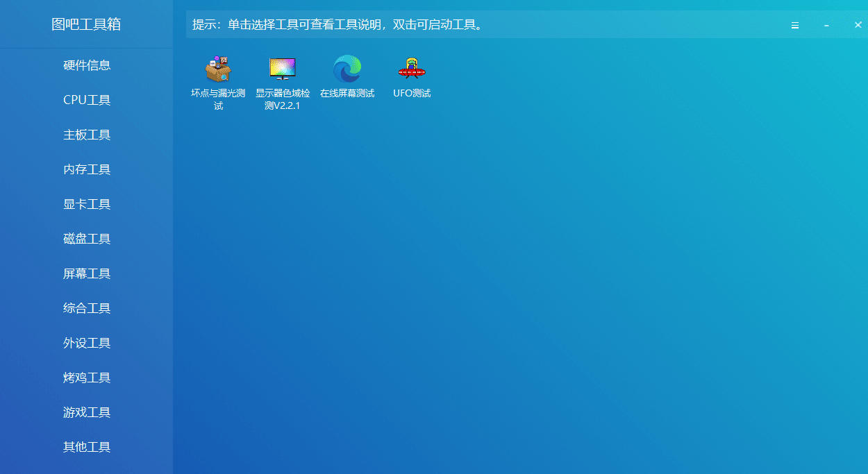Select the 坏点与漏光测试 tool icon

[218, 69]
